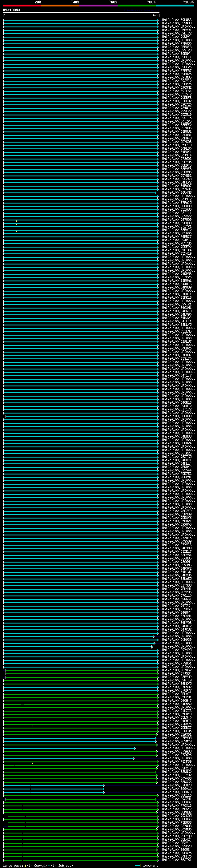This screenshot has width=197, height=868.
Task: Select hit UniRef100_C5Z519
Action: point(176,115)
